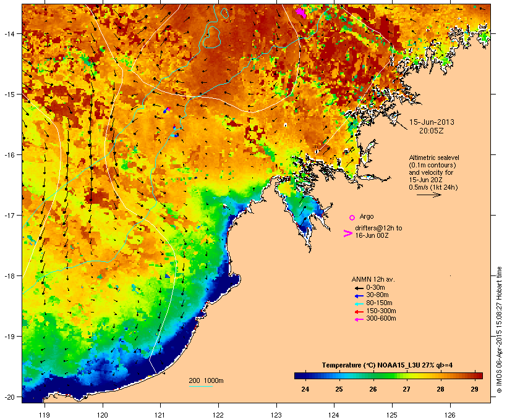
Task: Click the 0.5m/s velocity scale arrow
Action: 428,195
